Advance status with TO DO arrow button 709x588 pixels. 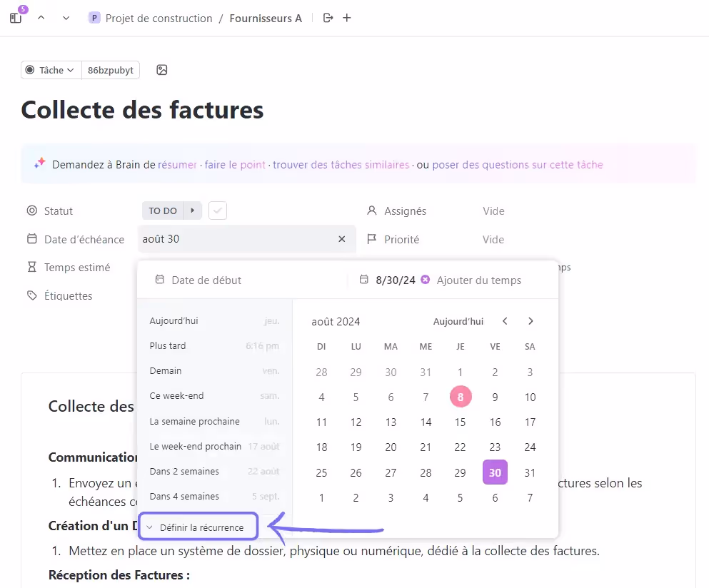192,211
